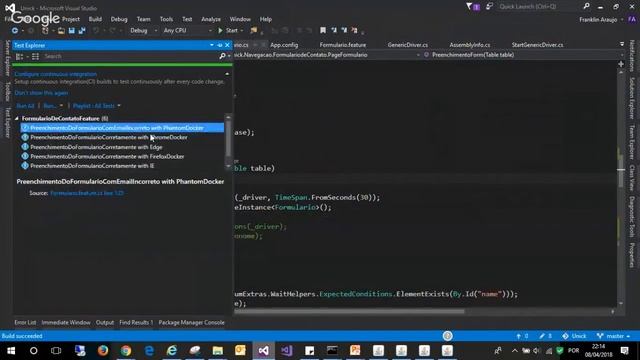Pin the Test Explorer panel
This screenshot has width=640, height=360.
(x=220, y=45)
